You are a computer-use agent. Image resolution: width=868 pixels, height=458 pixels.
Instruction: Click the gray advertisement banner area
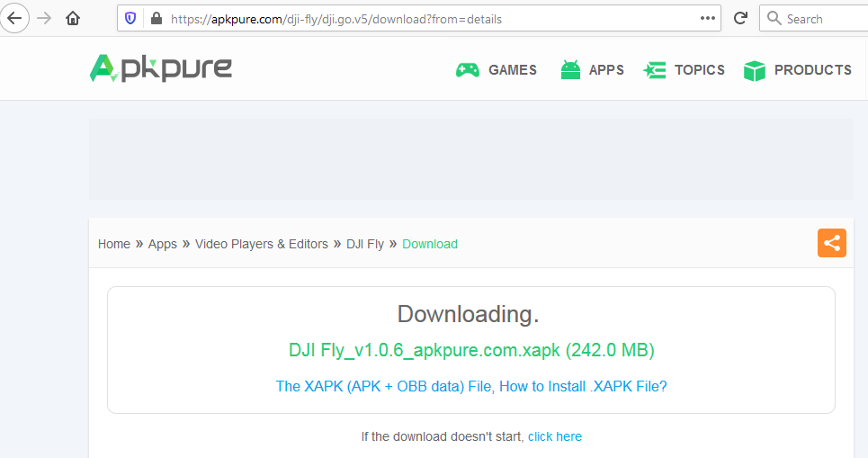pos(471,159)
